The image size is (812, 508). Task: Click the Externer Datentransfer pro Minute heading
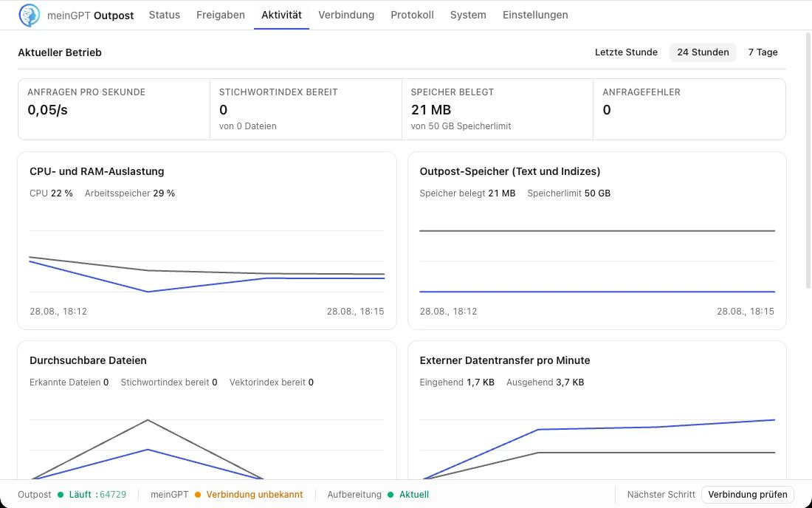coord(505,360)
